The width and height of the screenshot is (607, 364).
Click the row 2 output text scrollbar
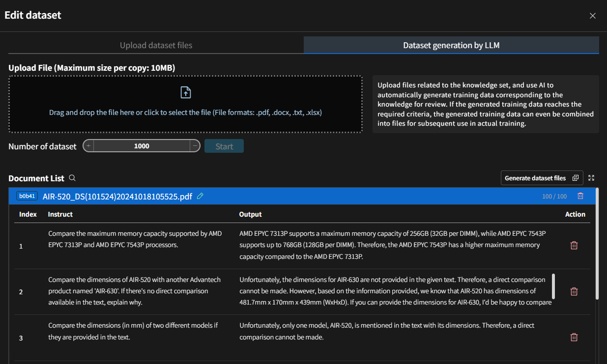pos(553,286)
